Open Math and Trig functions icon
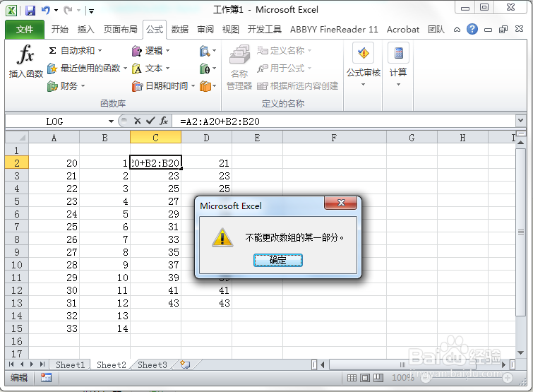Viewport: 533px width, 392px height. [208, 69]
